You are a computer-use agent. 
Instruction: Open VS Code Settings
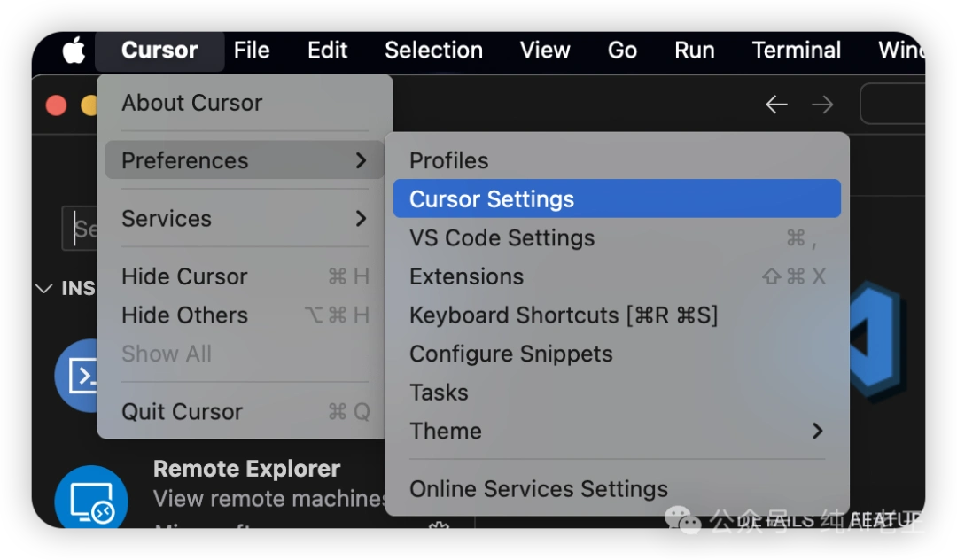click(502, 238)
